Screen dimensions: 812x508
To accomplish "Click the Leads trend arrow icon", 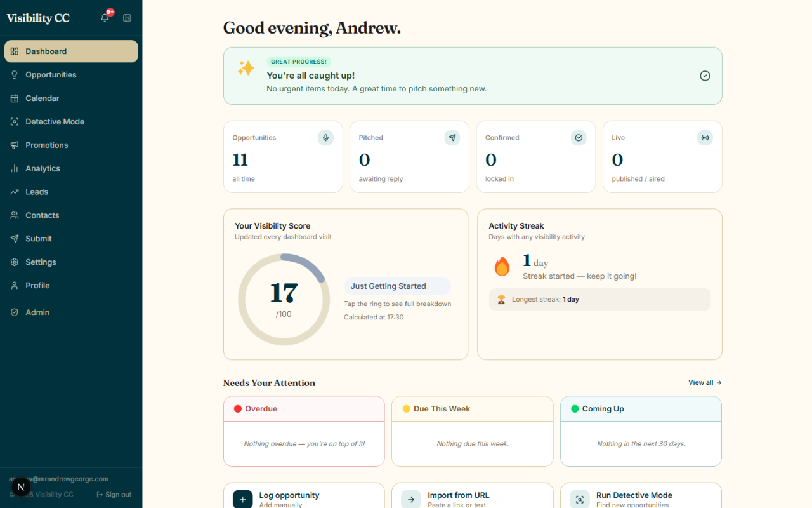I will tap(15, 192).
